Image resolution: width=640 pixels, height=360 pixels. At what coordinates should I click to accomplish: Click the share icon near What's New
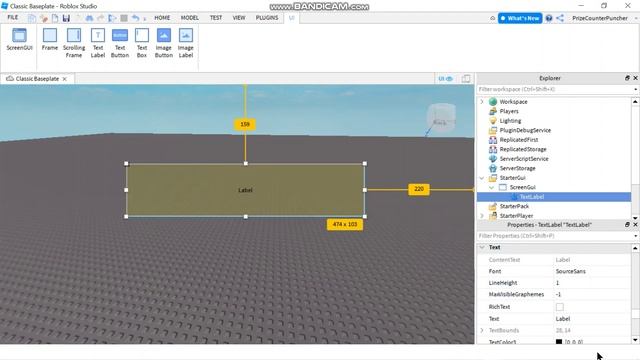point(560,18)
